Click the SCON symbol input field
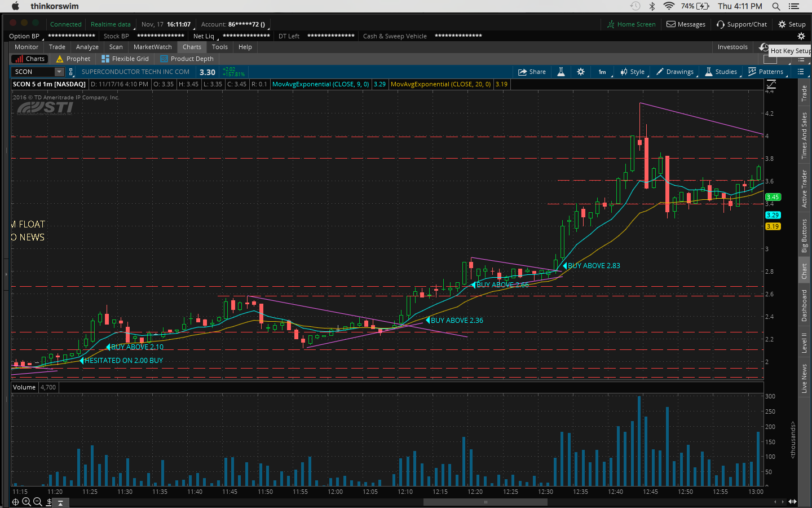 (33, 72)
